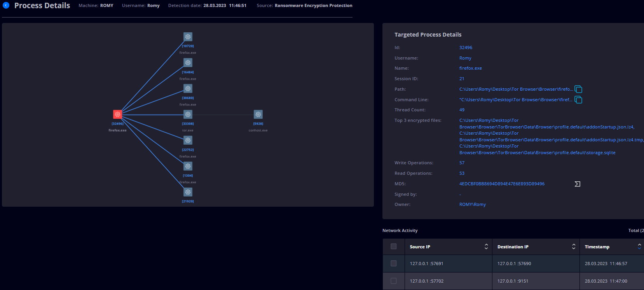Select process node 22752 in the graph

click(x=188, y=140)
